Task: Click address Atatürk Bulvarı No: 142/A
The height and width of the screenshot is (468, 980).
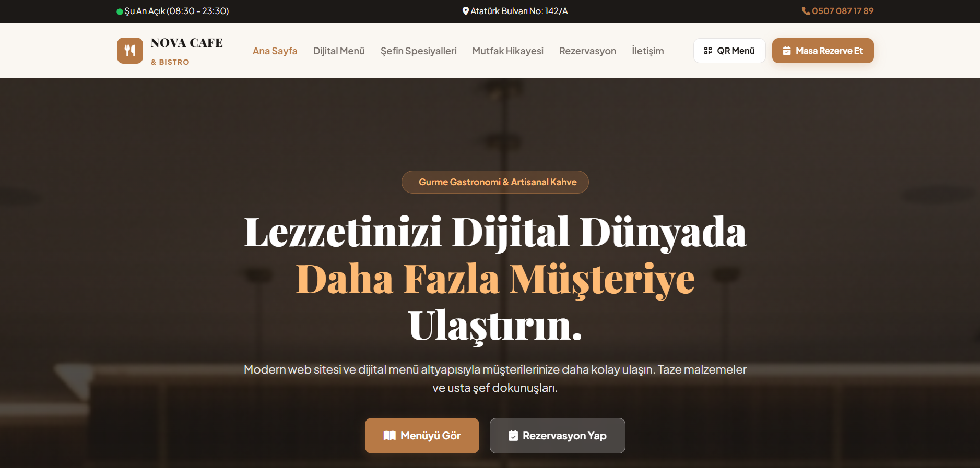Action: tap(519, 11)
